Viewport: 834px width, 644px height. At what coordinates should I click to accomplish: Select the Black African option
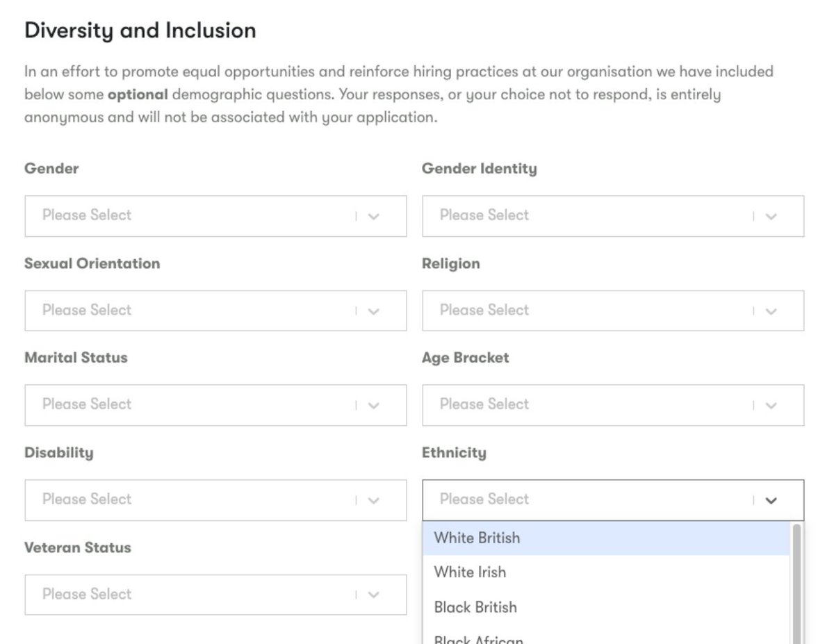[478, 638]
